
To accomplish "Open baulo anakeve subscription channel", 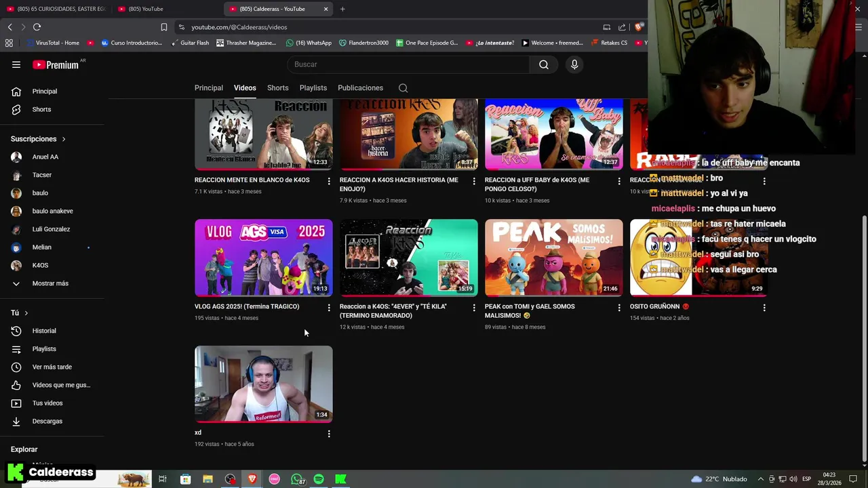I will (x=52, y=211).
